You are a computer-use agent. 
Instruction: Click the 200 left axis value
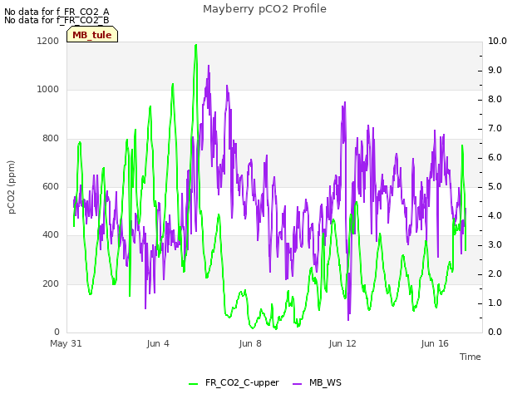51,283
